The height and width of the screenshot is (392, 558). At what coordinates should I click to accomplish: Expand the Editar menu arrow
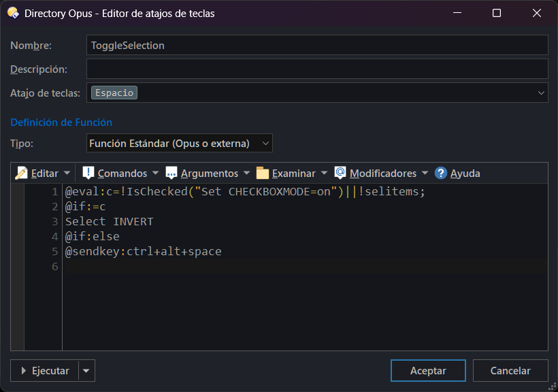(67, 173)
